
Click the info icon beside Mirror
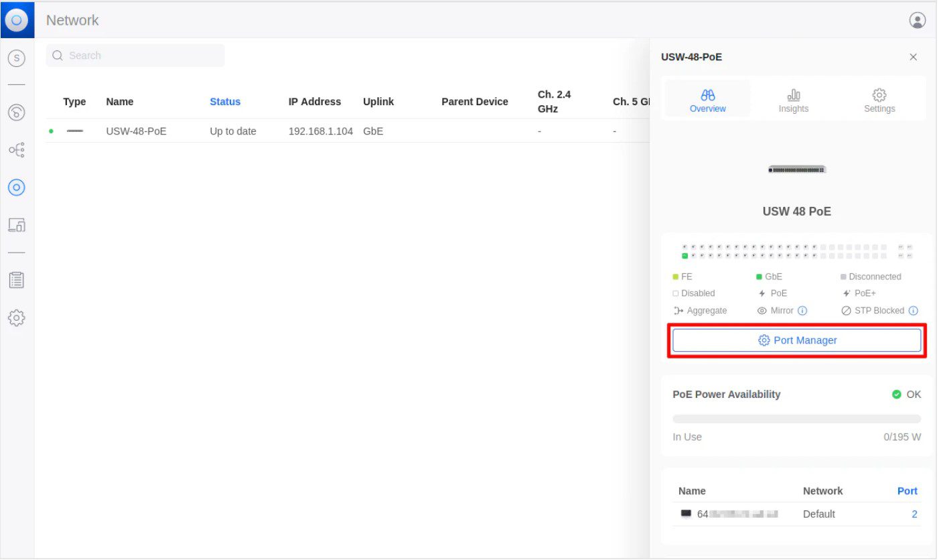[802, 311]
